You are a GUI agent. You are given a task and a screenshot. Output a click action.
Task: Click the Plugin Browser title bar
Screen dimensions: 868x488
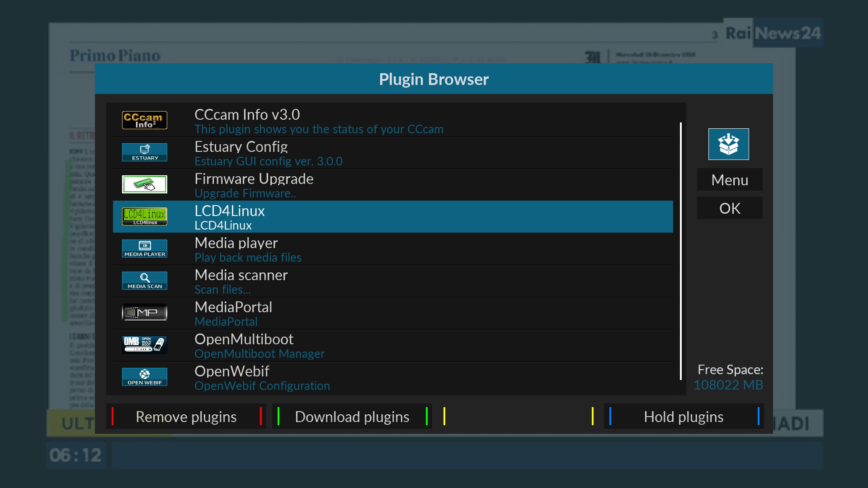tap(434, 79)
